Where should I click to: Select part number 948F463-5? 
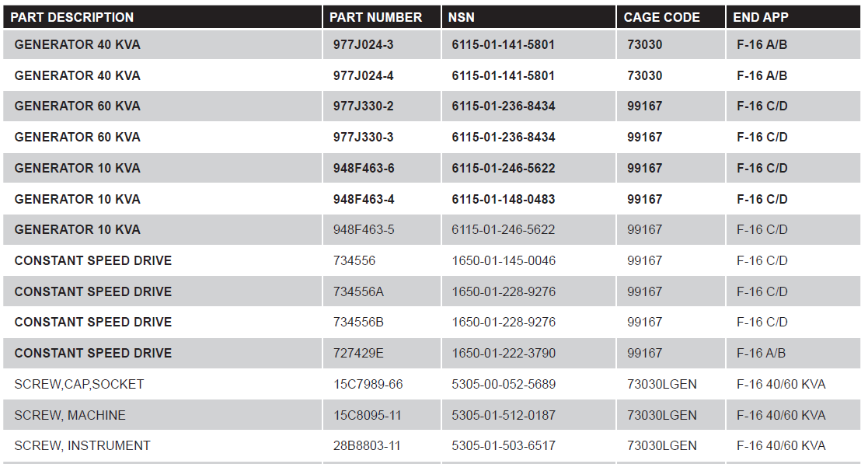(x=364, y=229)
